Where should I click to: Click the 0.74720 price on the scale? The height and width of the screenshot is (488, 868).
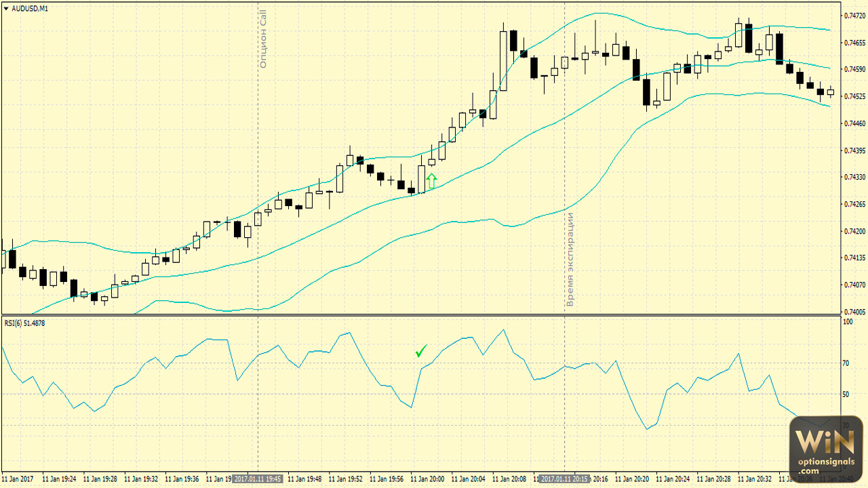pyautogui.click(x=854, y=16)
